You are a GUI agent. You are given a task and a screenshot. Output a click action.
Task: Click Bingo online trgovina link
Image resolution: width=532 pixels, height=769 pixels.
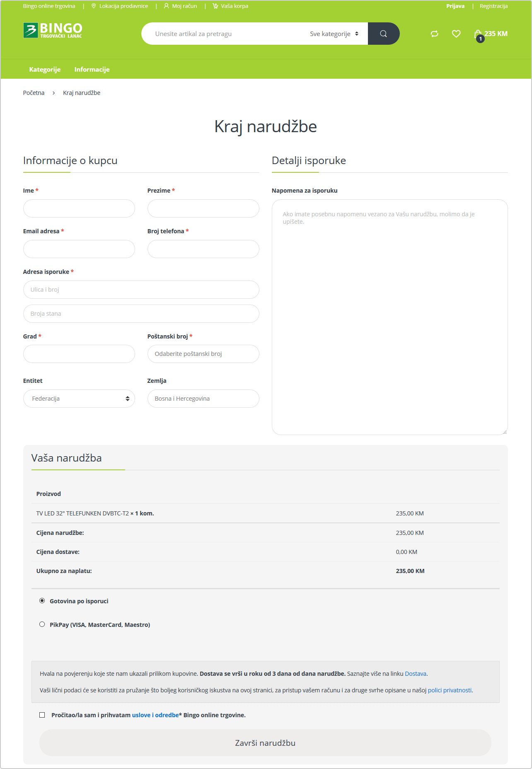[49, 6]
